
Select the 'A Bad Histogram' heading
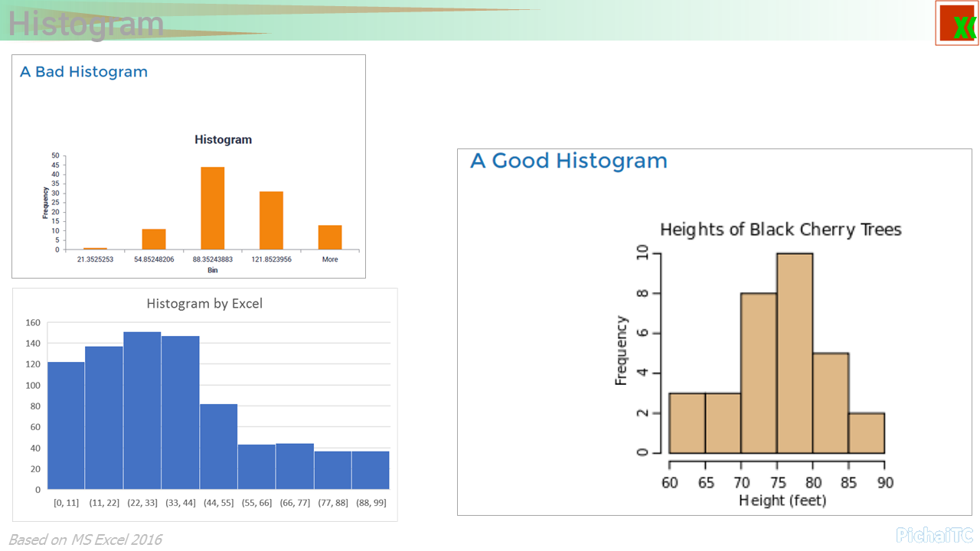83,72
